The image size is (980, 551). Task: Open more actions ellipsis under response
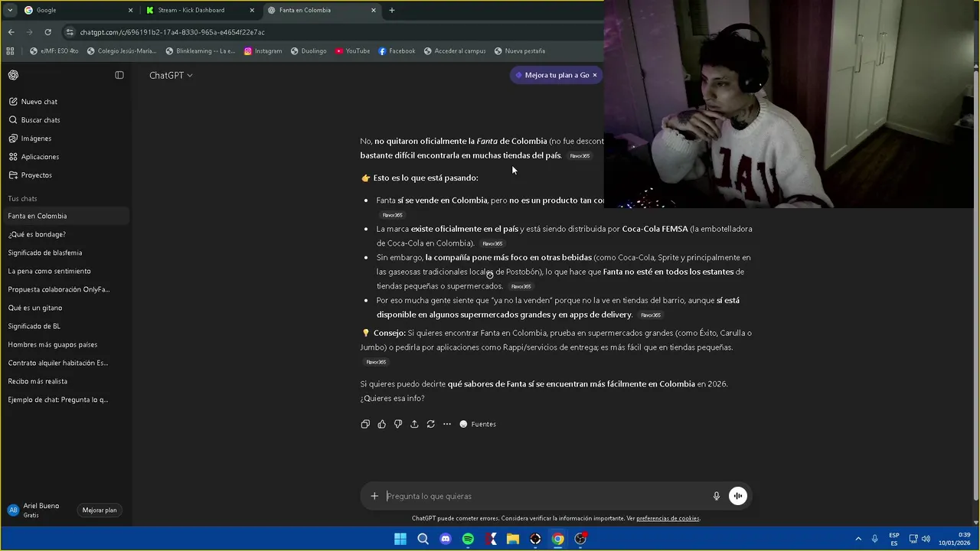pyautogui.click(x=447, y=424)
